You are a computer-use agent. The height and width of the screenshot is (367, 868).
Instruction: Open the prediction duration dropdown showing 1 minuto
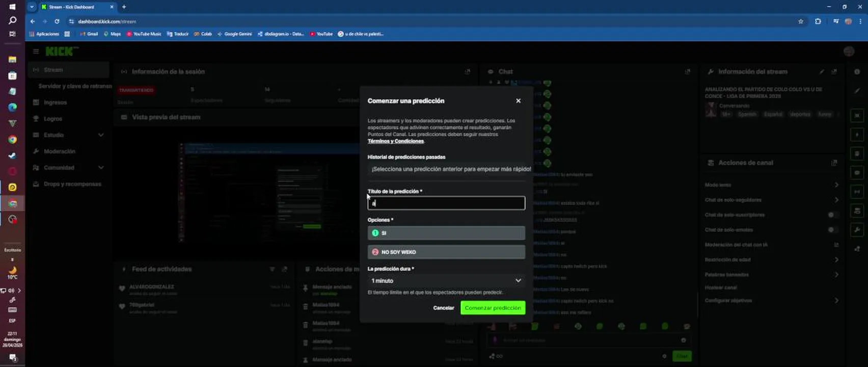[446, 281]
